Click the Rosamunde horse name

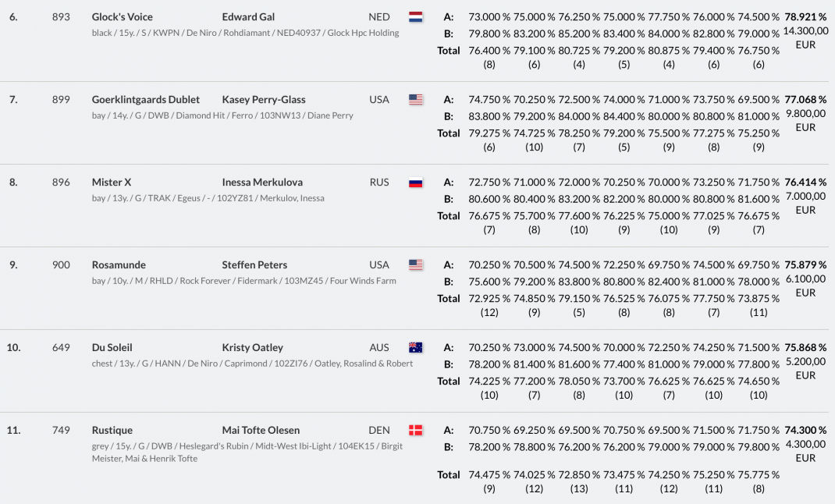[119, 264]
